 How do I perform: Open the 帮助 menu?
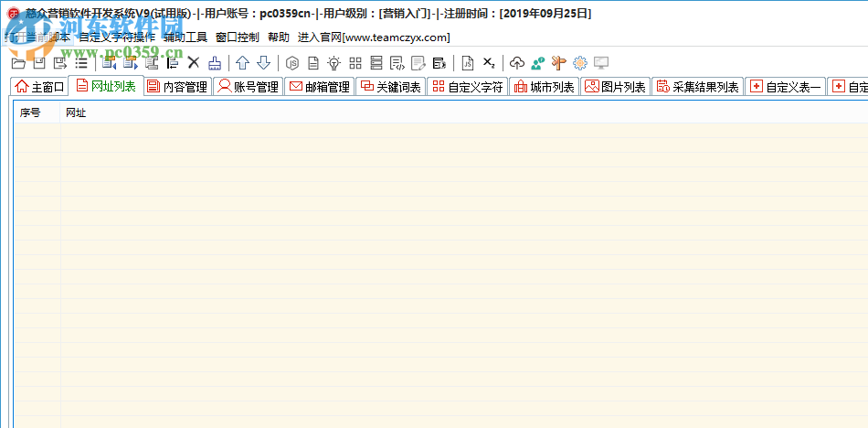[279, 37]
